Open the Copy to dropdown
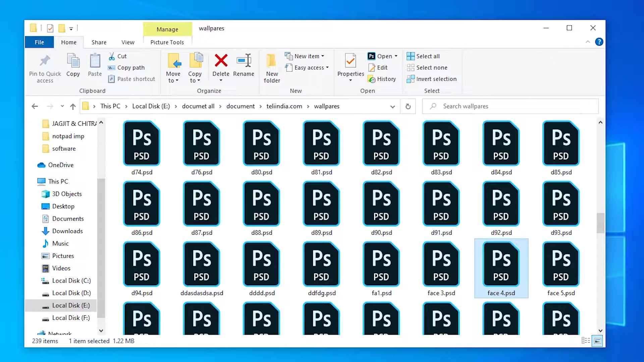644x362 pixels. [x=195, y=77]
